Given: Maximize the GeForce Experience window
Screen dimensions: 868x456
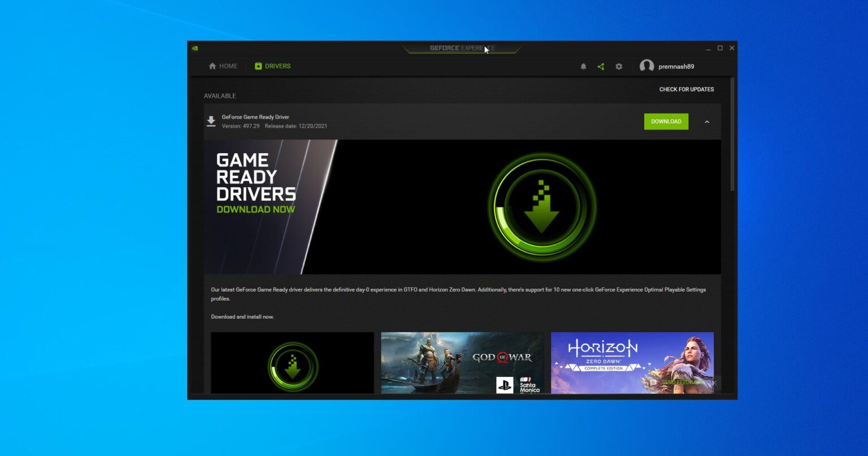Looking at the screenshot, I should coord(720,48).
